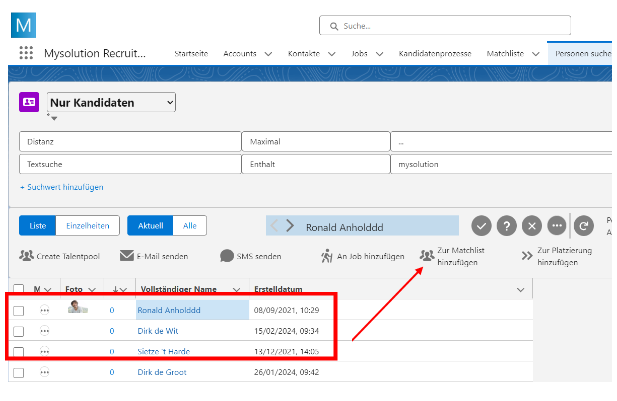This screenshot has height=401, width=617.
Task: Click the X circle icon
Action: tap(532, 225)
